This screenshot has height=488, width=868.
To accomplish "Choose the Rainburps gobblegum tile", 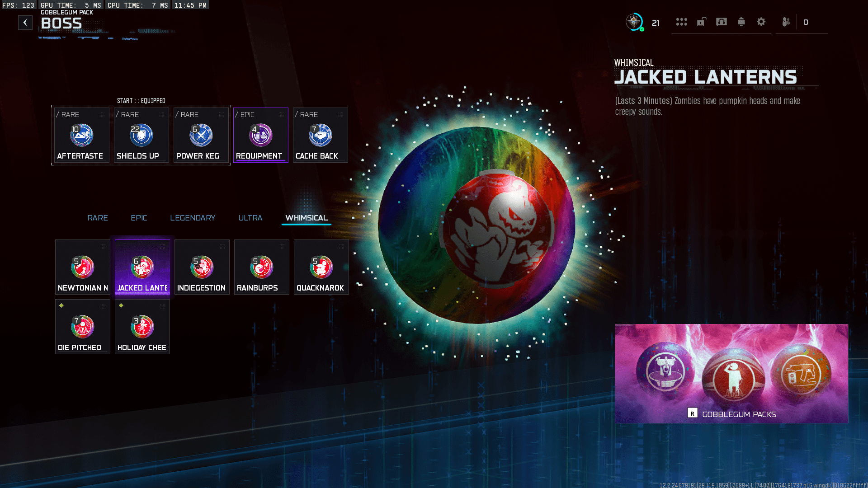I will coord(262,267).
